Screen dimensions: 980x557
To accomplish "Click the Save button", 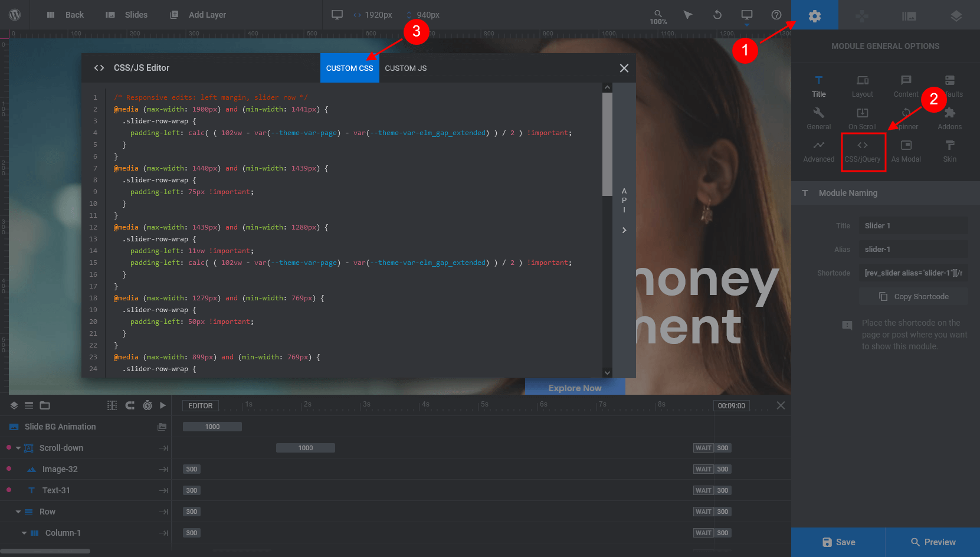I will click(x=838, y=542).
